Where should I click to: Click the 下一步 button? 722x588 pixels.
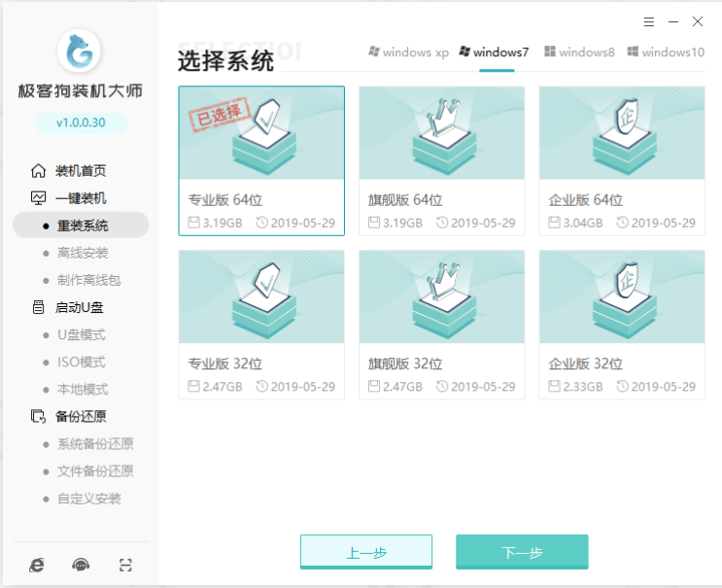522,552
